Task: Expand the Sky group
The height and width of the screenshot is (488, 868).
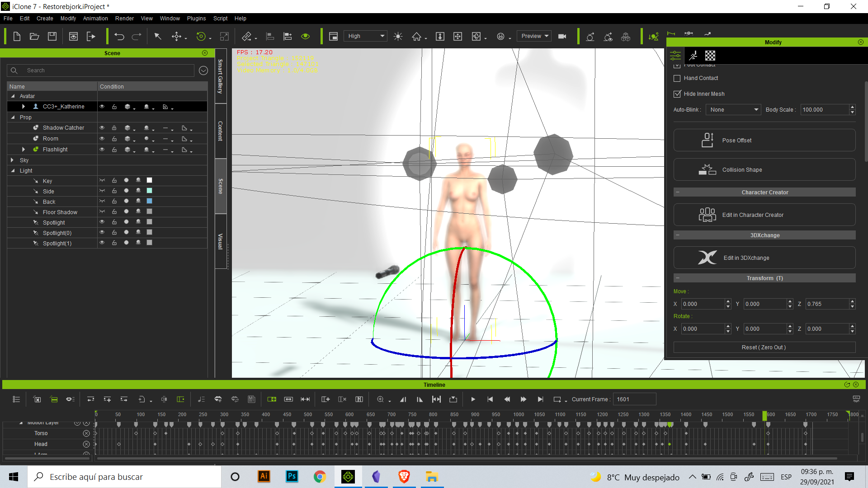Action: coord(12,160)
